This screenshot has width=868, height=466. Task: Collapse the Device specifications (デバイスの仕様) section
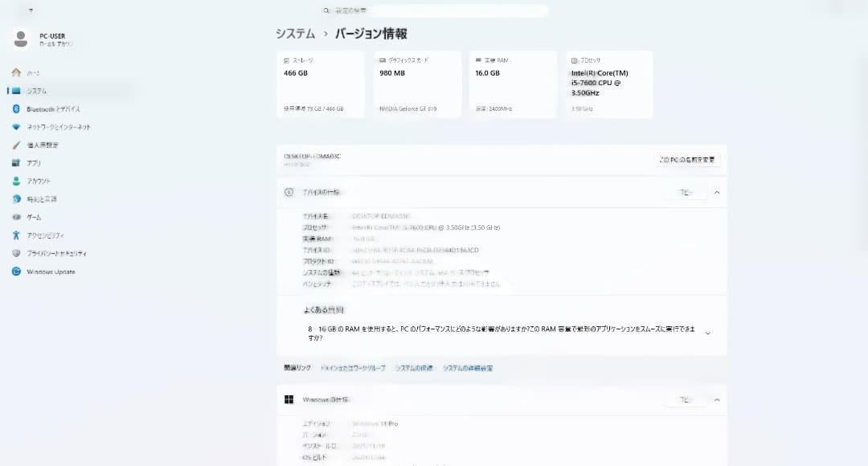717,193
